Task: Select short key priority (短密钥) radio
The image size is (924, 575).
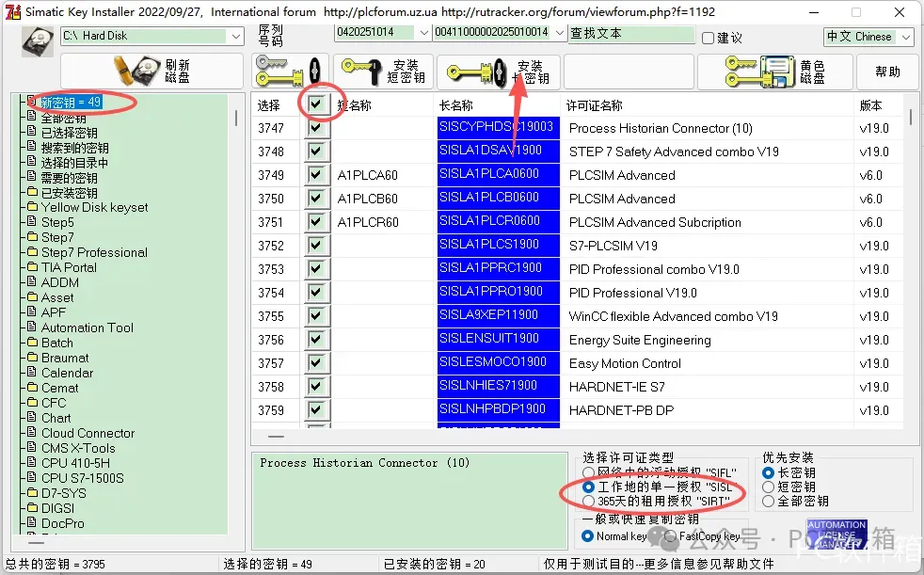Action: click(768, 487)
